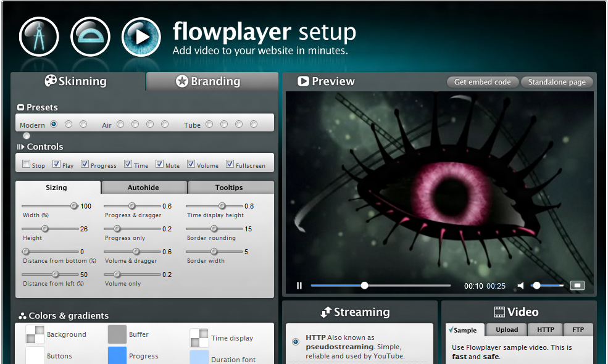Image resolution: width=608 pixels, height=364 pixels.
Task: Click the Distance from left slider handle
Action: coord(56,275)
